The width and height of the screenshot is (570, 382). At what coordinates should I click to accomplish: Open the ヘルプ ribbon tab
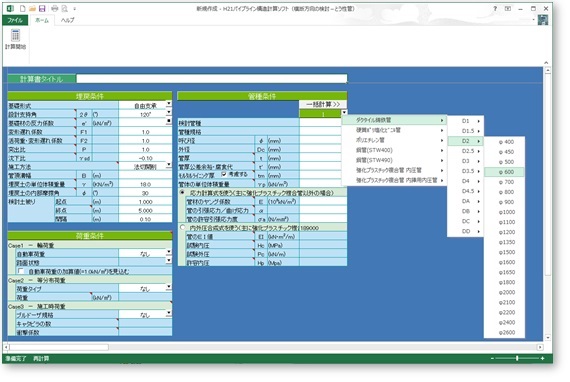coord(68,20)
